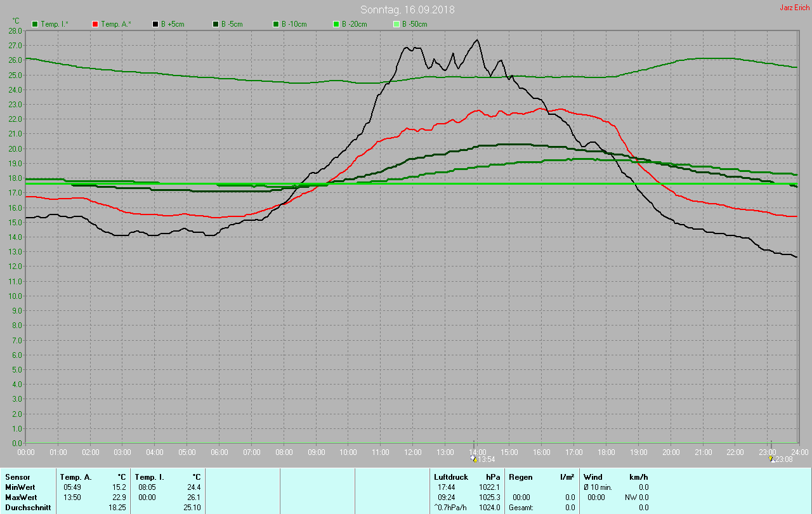Click the 'hPa' unit header

point(493,477)
